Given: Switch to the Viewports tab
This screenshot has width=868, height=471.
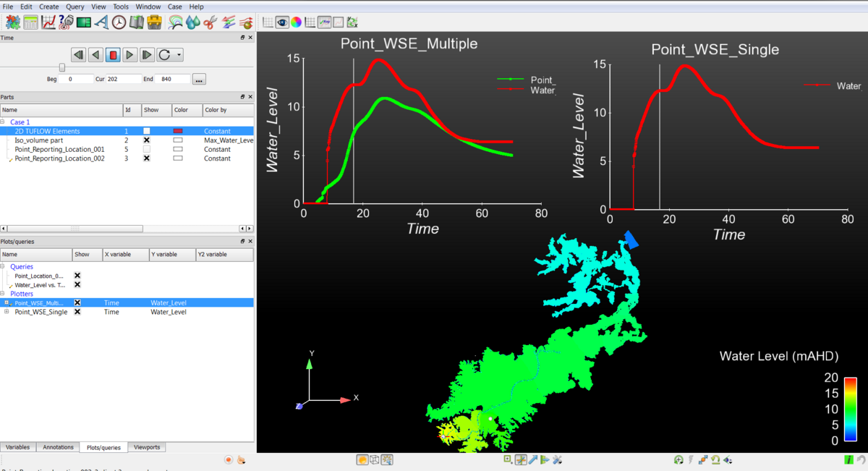Looking at the screenshot, I should point(147,447).
